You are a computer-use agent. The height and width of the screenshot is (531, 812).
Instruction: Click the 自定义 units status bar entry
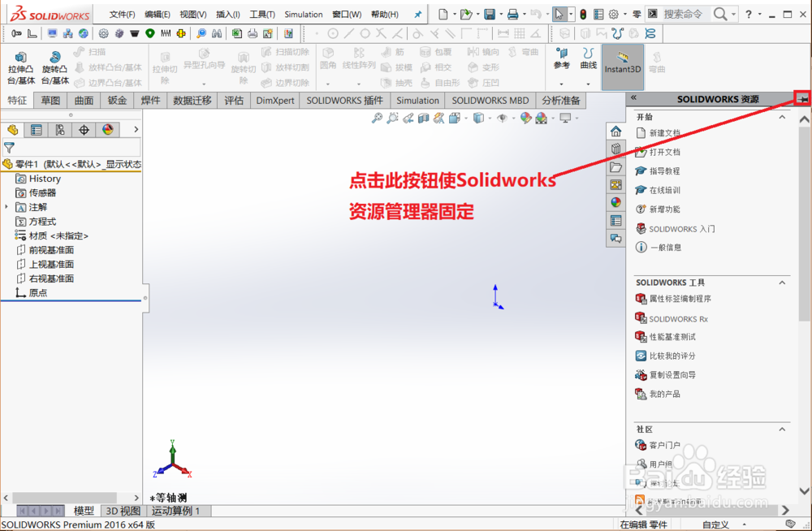[716, 525]
